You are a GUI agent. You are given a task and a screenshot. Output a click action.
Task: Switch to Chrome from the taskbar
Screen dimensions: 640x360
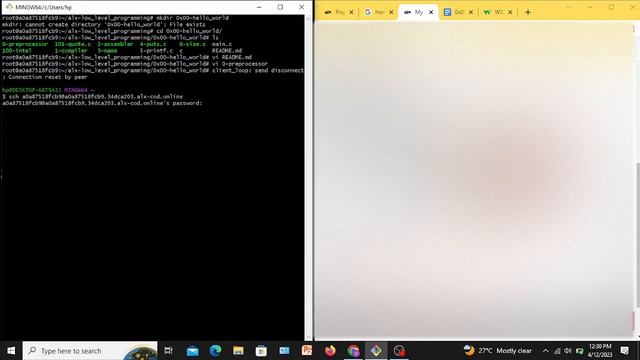pyautogui.click(x=353, y=351)
